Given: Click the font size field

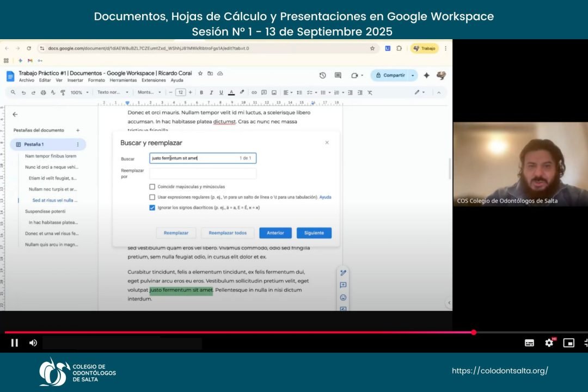Looking at the screenshot, I should click(180, 92).
